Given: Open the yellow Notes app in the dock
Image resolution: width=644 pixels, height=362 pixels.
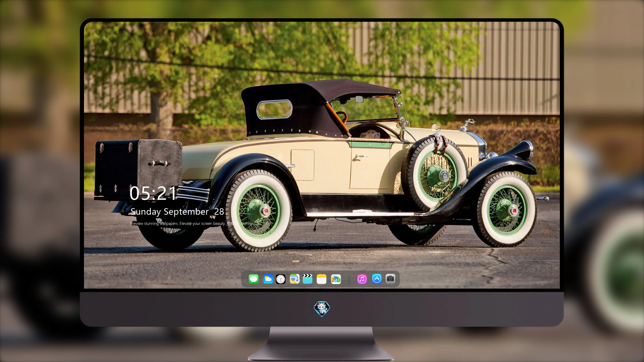Looking at the screenshot, I should 321,279.
